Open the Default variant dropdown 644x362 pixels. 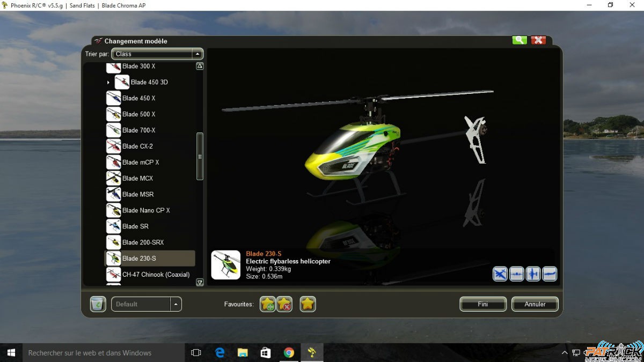click(x=176, y=304)
